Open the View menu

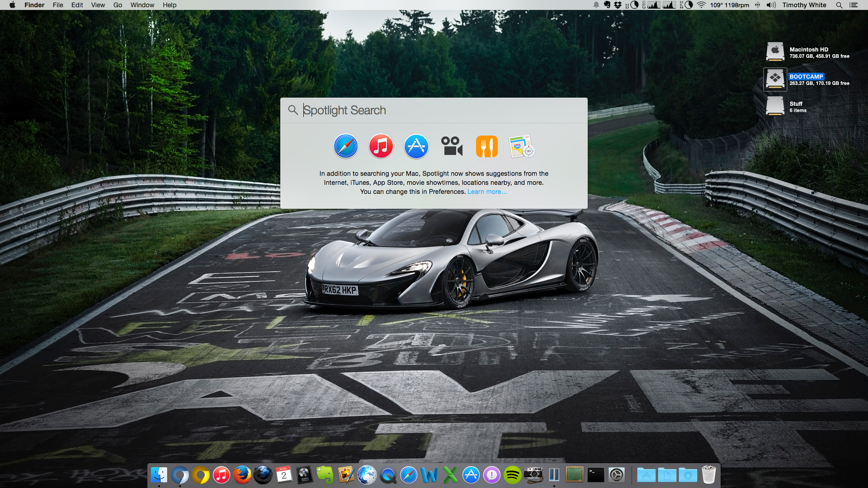(98, 5)
